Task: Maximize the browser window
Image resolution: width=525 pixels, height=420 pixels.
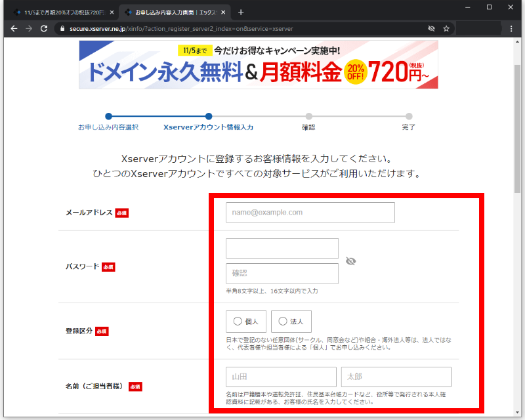Action: pyautogui.click(x=489, y=7)
